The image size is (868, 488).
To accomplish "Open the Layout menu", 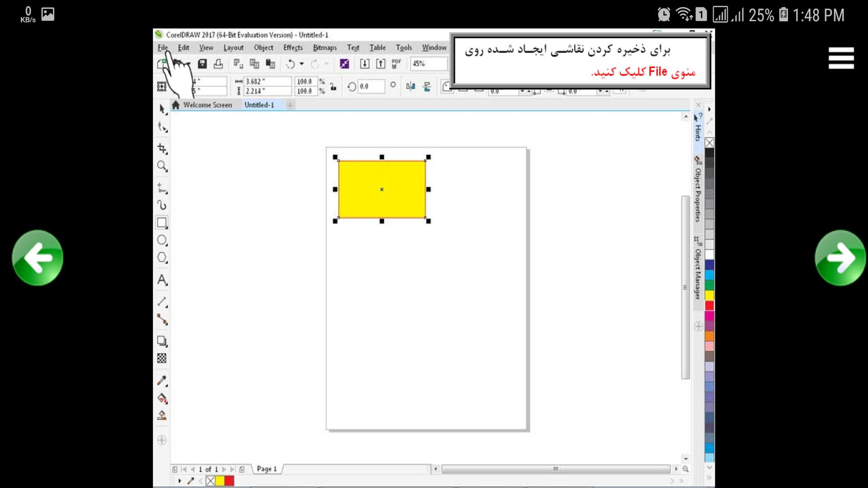I will click(x=233, y=47).
